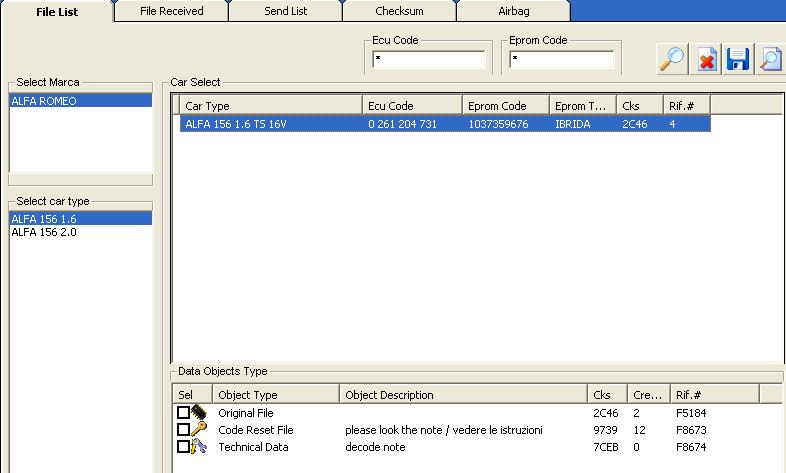Tick the Technical Data checkbox

point(183,446)
